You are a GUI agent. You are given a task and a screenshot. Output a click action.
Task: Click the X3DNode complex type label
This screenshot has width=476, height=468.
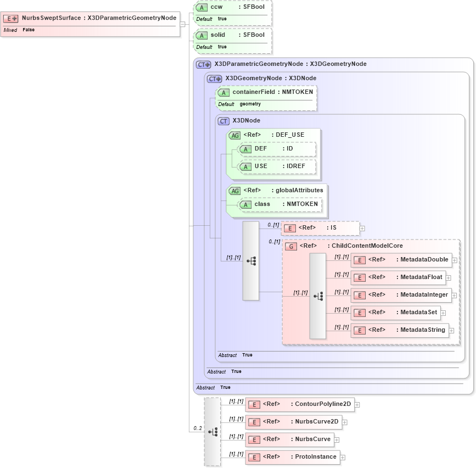[x=246, y=120]
